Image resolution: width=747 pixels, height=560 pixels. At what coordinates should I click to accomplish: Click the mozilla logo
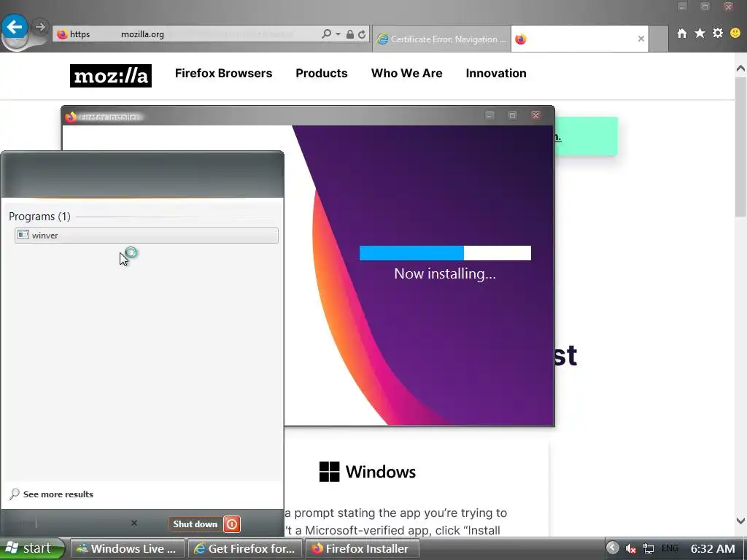point(111,76)
